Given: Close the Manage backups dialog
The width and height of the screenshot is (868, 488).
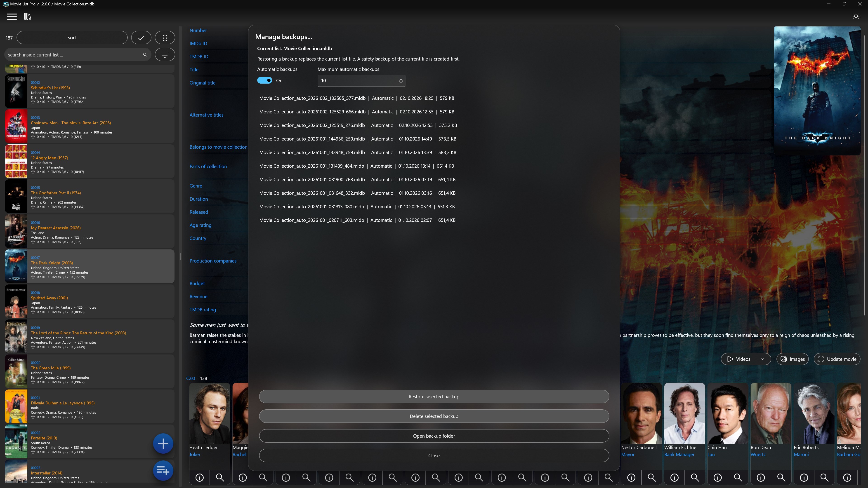Looking at the screenshot, I should coord(434,456).
